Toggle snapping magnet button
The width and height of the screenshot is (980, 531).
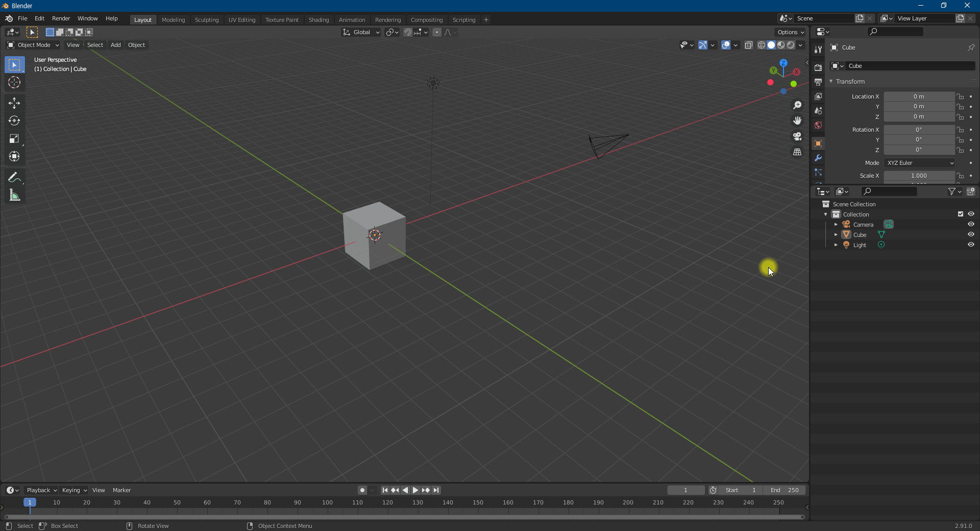tap(407, 32)
